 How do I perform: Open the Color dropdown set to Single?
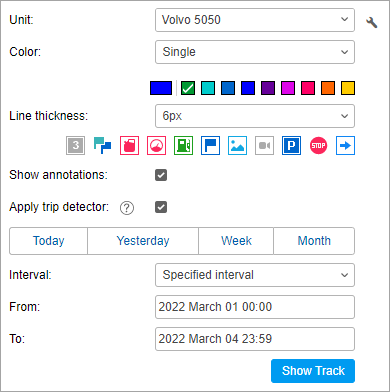point(255,52)
